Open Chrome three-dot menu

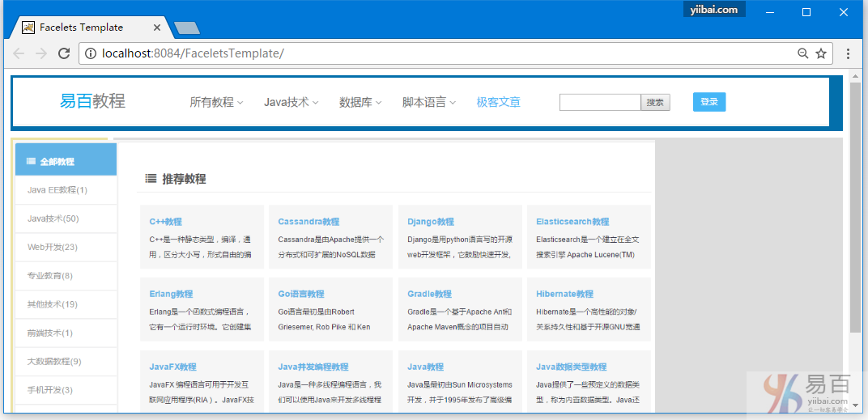[x=848, y=53]
